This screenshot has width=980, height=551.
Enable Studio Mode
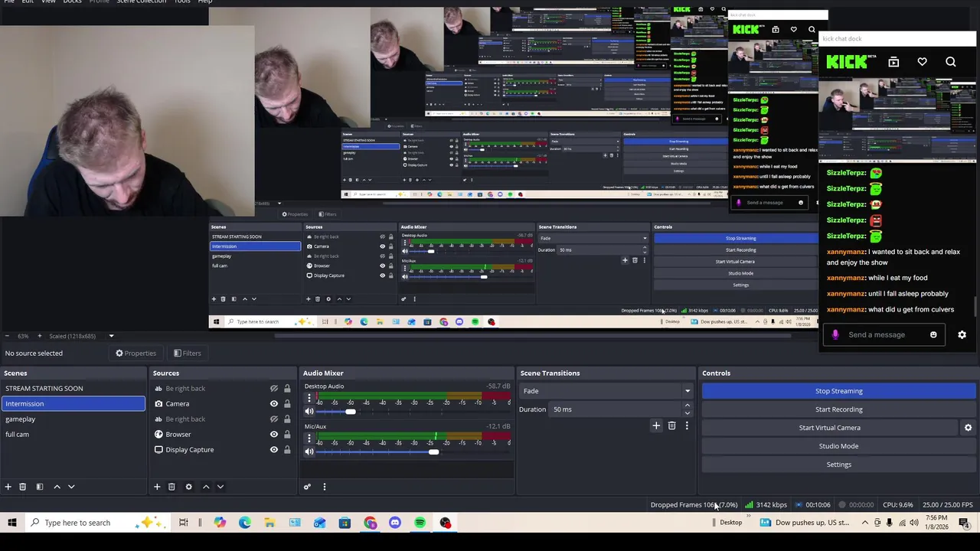(838, 446)
